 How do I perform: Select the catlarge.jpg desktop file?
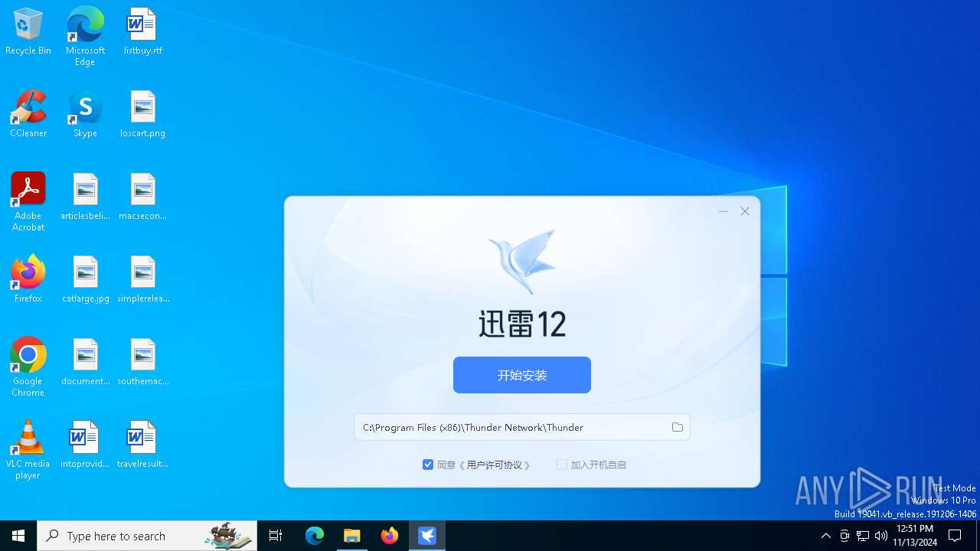[x=85, y=279]
